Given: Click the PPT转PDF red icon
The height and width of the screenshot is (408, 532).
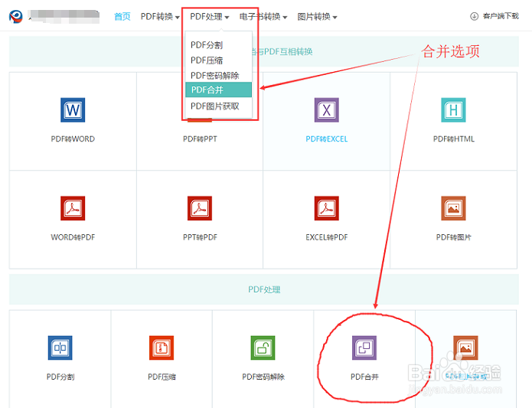Looking at the screenshot, I should pyautogui.click(x=200, y=208).
